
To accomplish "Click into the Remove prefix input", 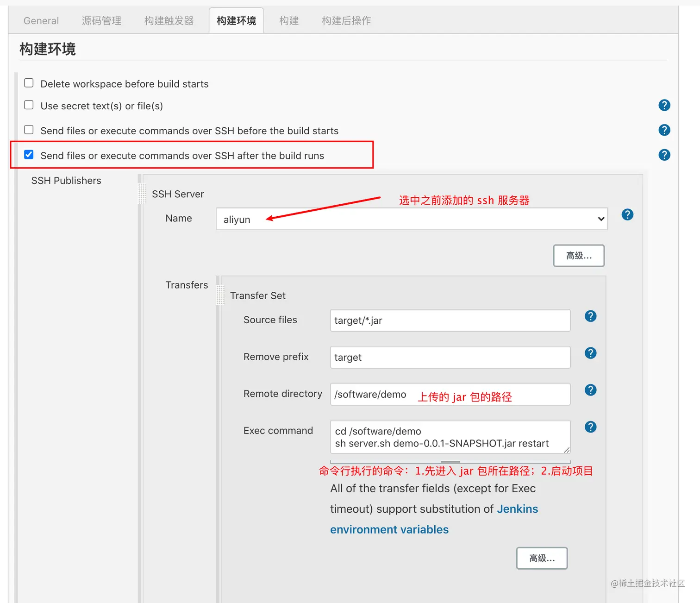I will point(450,357).
